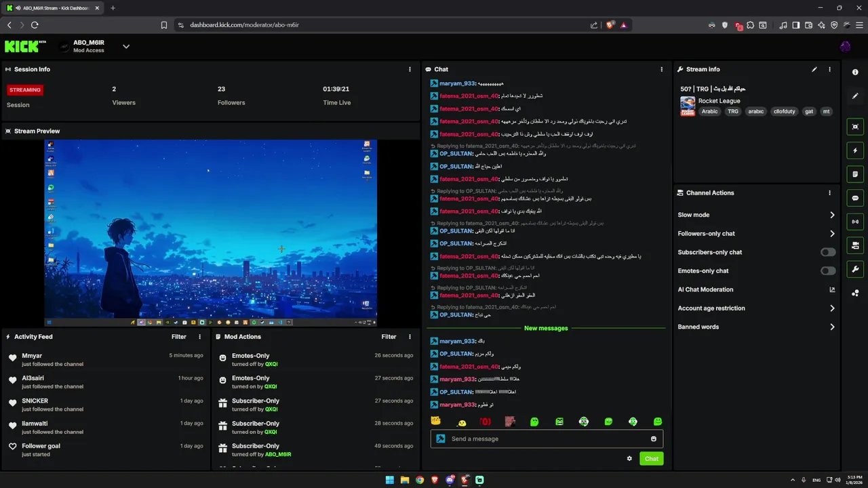The width and height of the screenshot is (868, 488).
Task: Reload the page with browser refresh button
Action: point(35,25)
